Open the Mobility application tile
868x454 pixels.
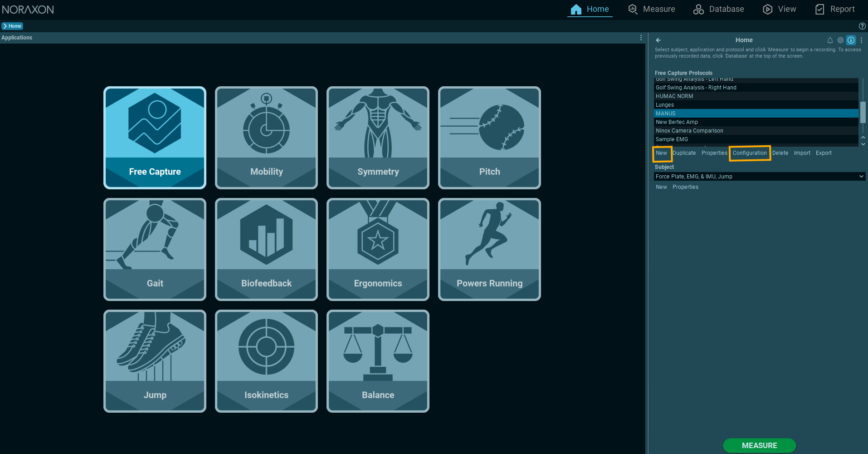tap(266, 138)
